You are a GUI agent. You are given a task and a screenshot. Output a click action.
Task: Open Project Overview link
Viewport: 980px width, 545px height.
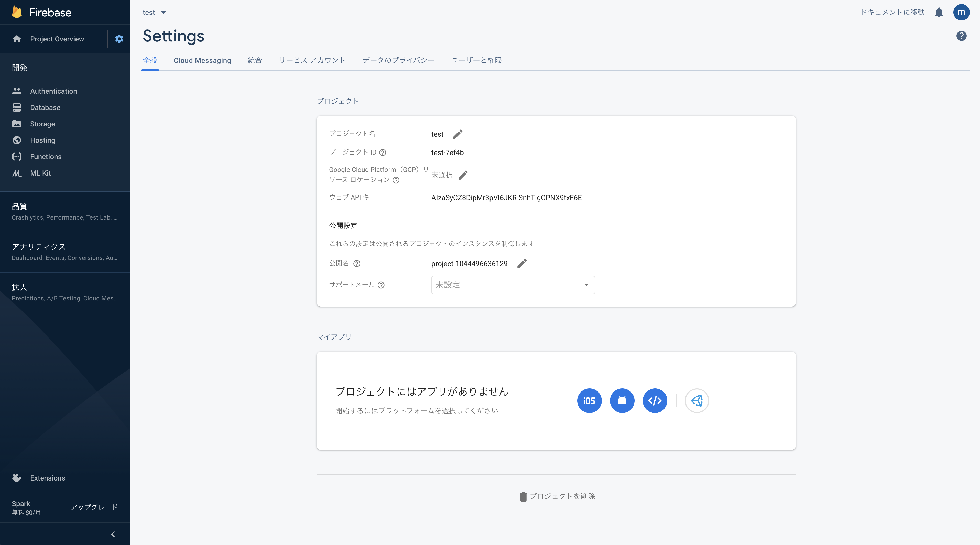point(57,39)
